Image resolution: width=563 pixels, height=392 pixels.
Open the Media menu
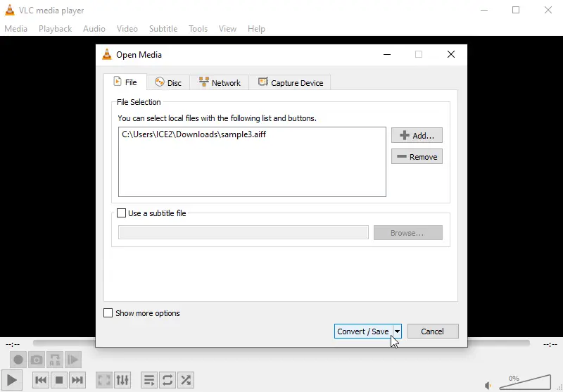15,29
